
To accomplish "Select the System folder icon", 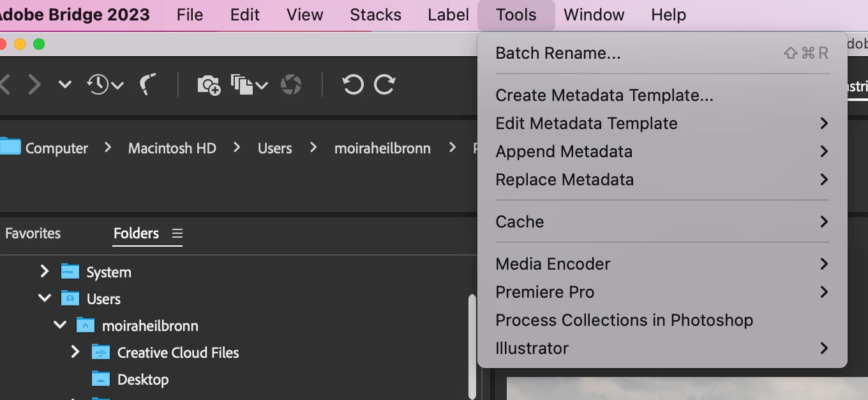I will (x=70, y=272).
